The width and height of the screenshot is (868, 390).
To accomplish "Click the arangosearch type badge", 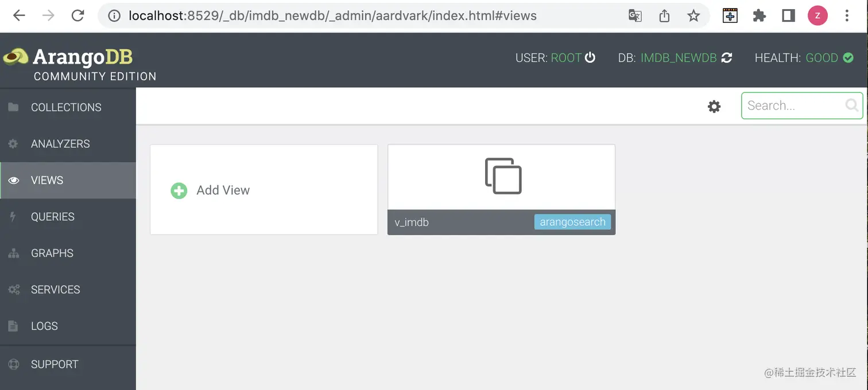I will tap(572, 222).
